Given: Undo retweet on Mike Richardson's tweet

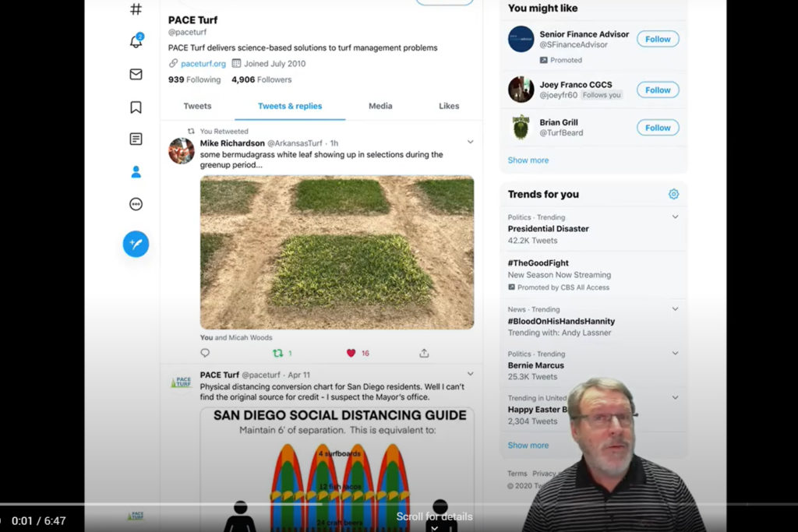Looking at the screenshot, I should click(278, 353).
